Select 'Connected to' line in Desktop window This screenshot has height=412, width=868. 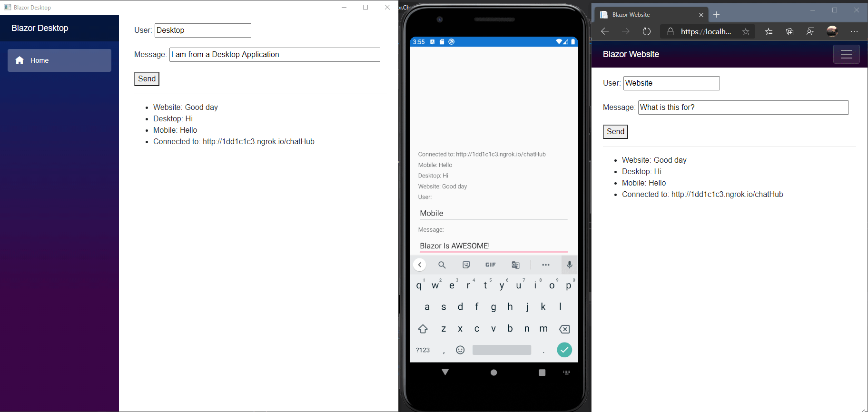coord(234,142)
